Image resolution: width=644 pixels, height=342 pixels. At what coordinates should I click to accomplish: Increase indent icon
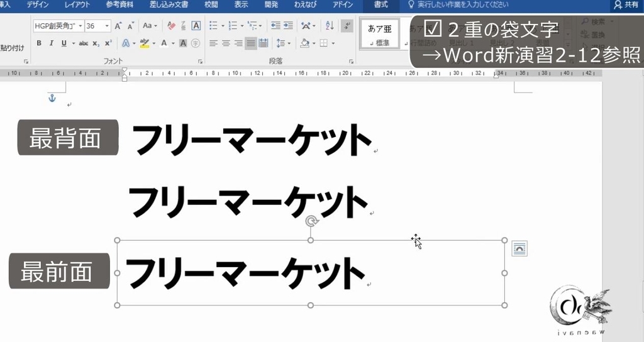tap(288, 26)
